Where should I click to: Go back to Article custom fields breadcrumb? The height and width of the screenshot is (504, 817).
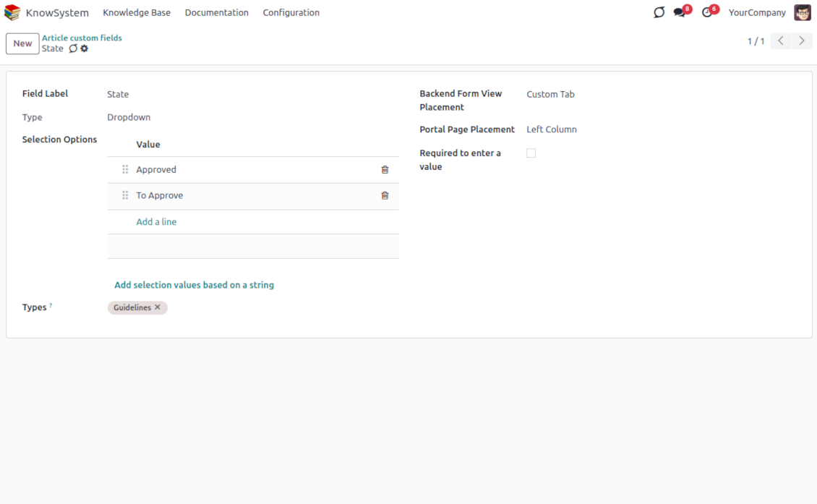pos(82,38)
